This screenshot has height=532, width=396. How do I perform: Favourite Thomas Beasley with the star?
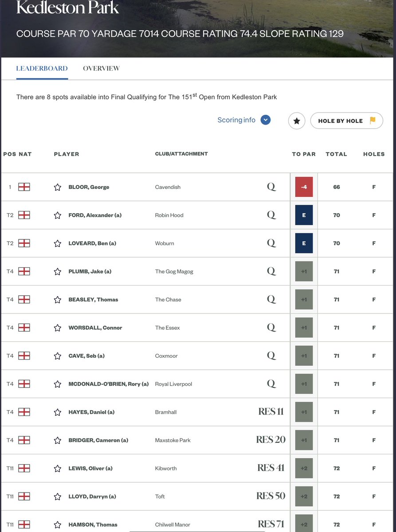58,300
